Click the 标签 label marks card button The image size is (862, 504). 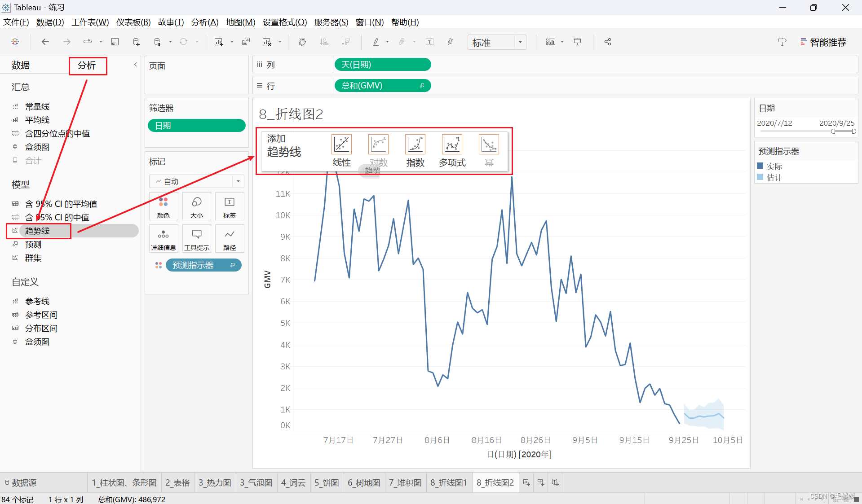point(230,206)
